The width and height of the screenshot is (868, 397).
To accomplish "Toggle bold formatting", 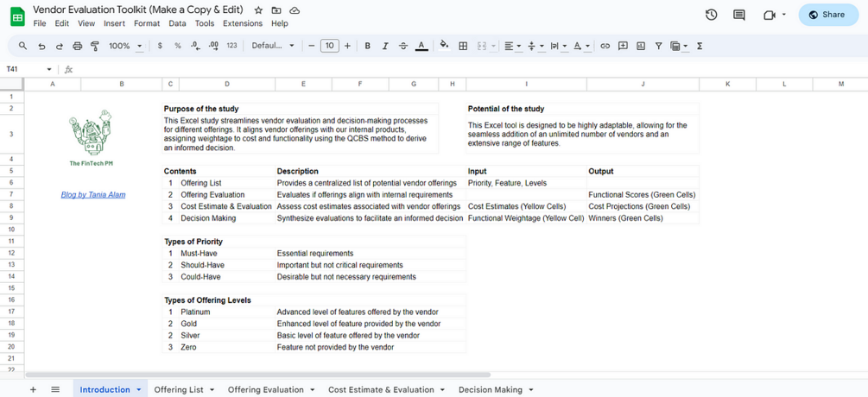I will point(368,46).
